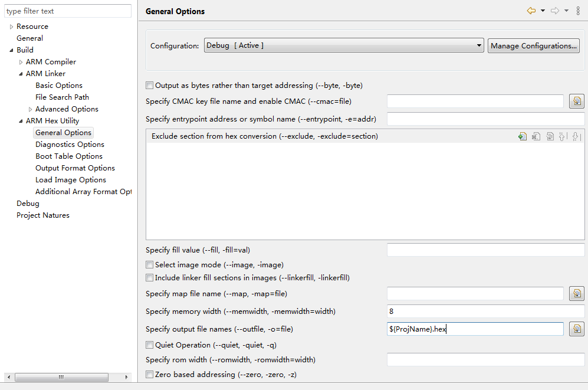Enable Output as bytes checkbox

point(150,86)
